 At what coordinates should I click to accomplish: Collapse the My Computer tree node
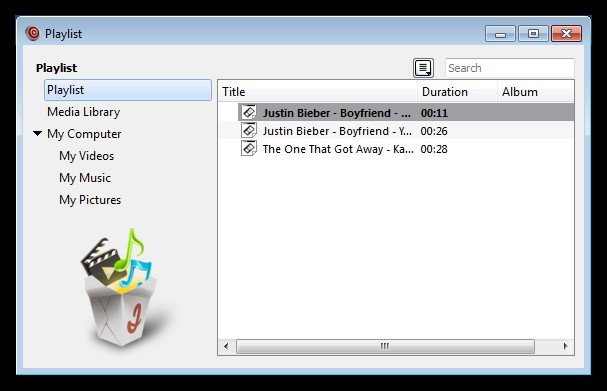(38, 134)
